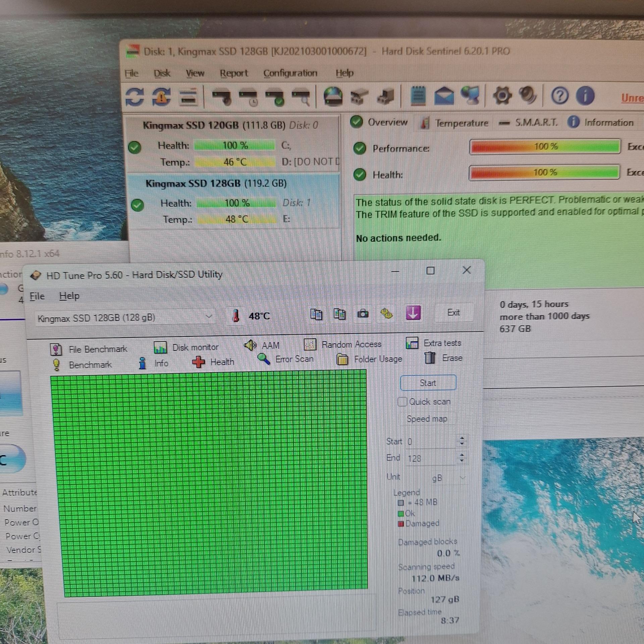The height and width of the screenshot is (644, 644).
Task: Click the blue information icon in toolbar
Action: pos(585,96)
